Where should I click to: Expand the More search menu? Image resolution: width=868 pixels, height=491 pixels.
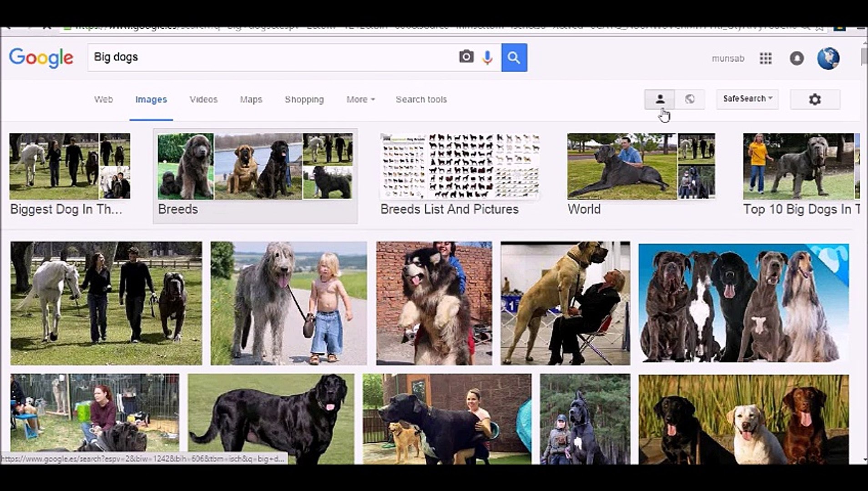(360, 99)
